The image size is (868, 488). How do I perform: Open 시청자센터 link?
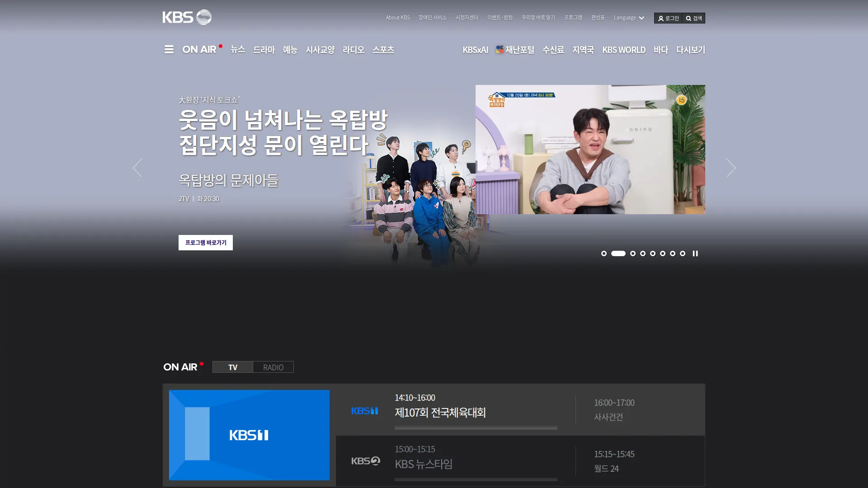tap(467, 18)
